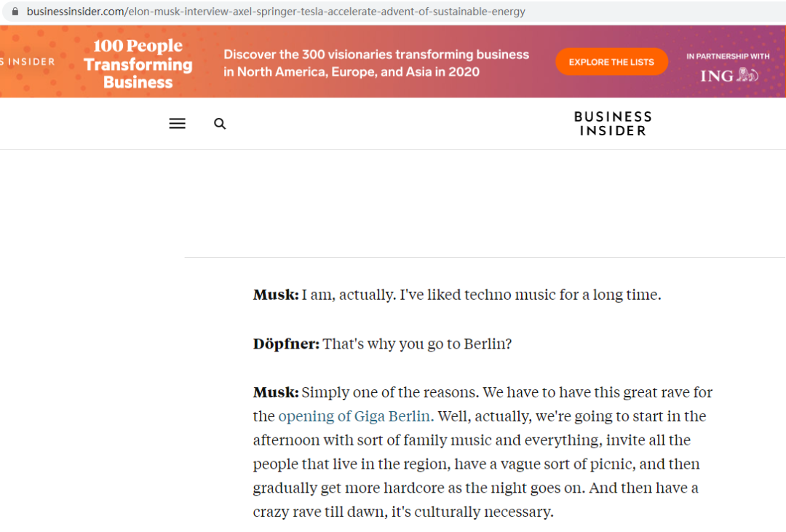786x532 pixels.
Task: Open the hamburger navigation menu
Action: pyautogui.click(x=177, y=123)
